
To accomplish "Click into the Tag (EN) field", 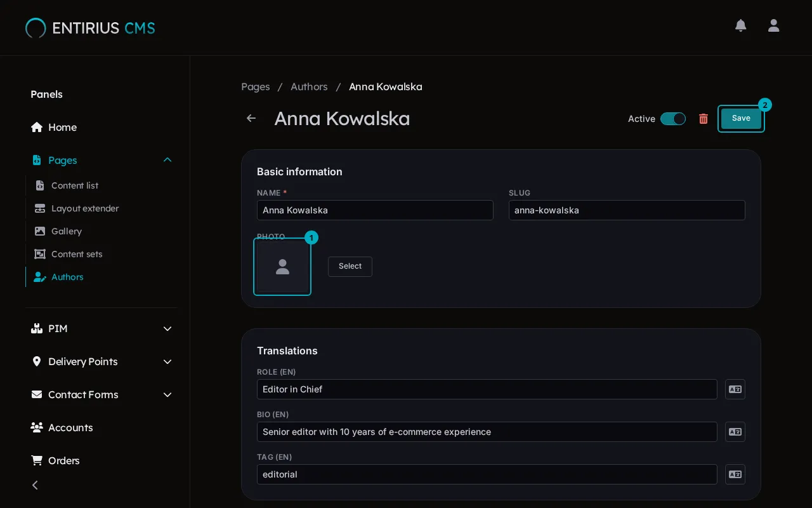I will click(x=487, y=474).
